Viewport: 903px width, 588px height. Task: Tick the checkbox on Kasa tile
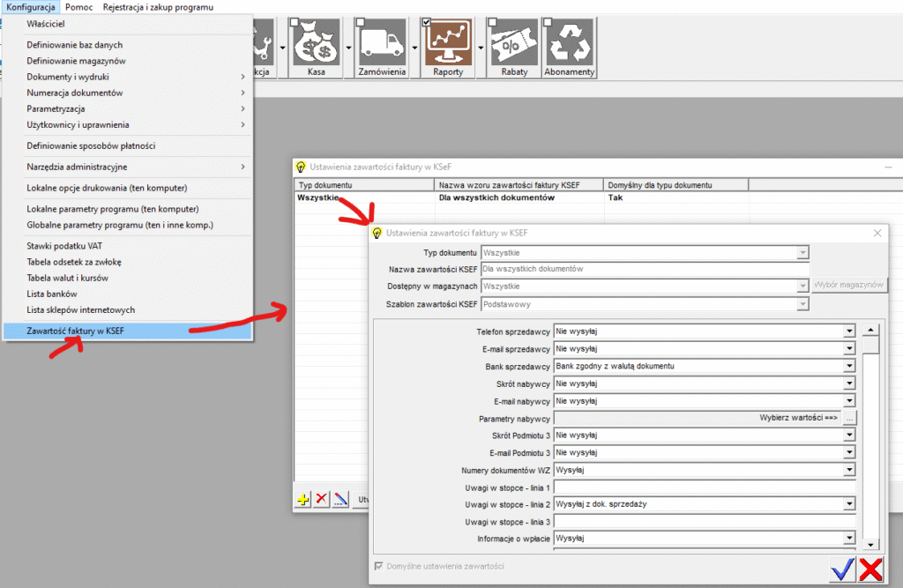click(295, 22)
